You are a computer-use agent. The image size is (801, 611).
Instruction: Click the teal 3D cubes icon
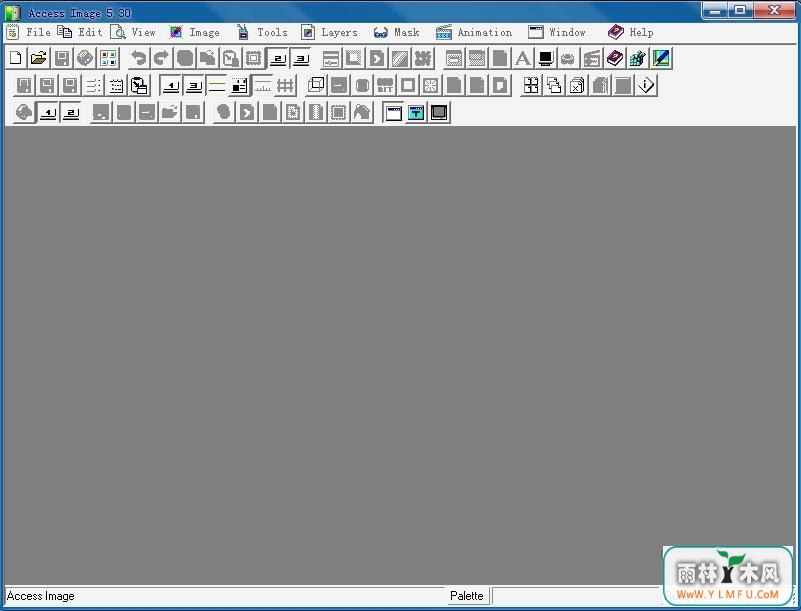(x=638, y=58)
